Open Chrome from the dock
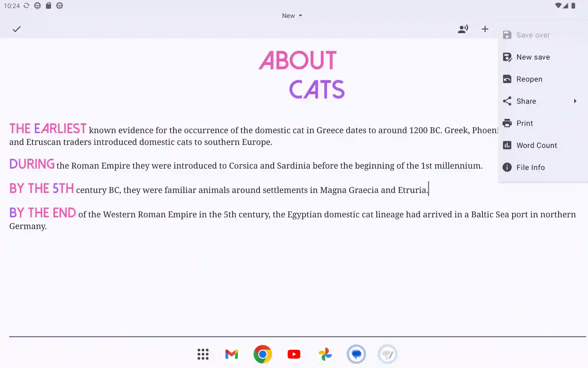 click(263, 354)
